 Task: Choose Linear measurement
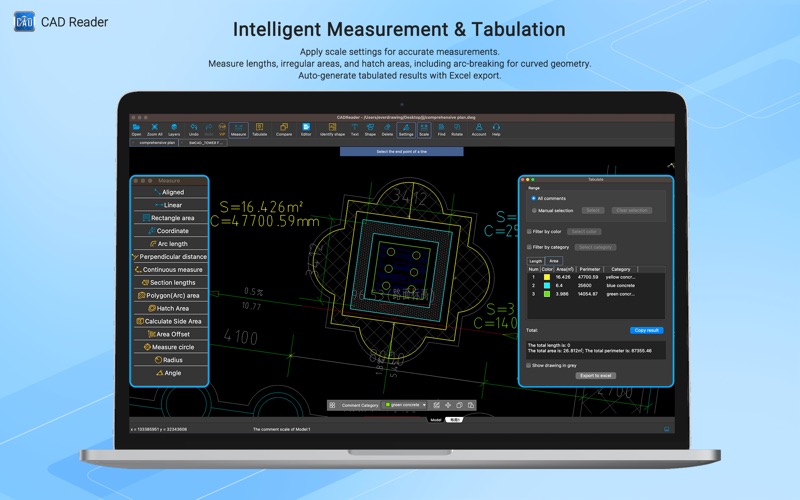[170, 205]
